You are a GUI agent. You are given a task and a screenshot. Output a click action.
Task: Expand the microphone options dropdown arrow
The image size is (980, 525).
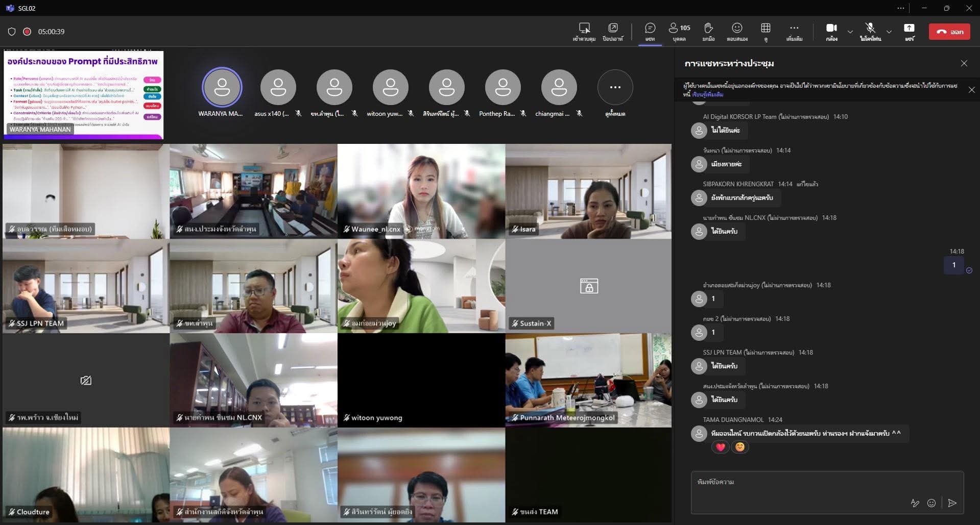coord(889,32)
